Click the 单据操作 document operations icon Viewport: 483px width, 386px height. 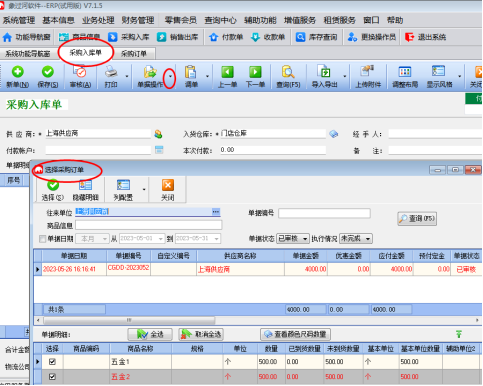click(150, 72)
